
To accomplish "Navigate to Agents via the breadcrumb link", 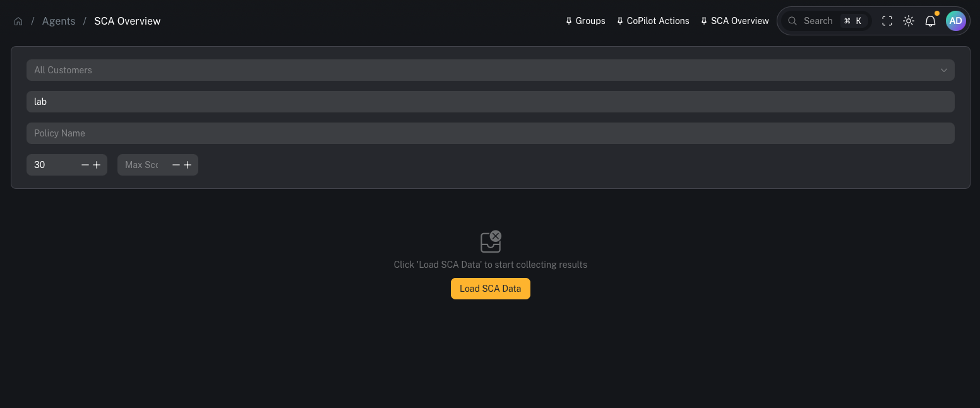I will pyautogui.click(x=59, y=21).
